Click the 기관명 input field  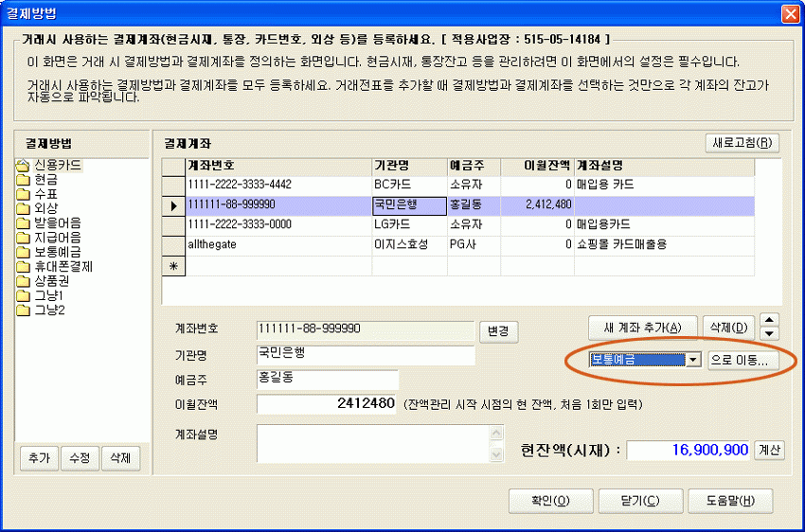click(x=366, y=355)
